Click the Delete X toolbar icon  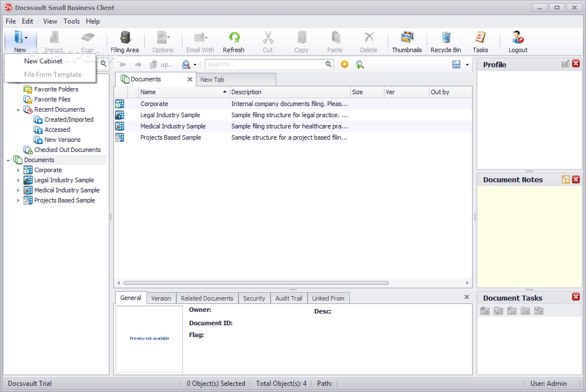point(369,38)
